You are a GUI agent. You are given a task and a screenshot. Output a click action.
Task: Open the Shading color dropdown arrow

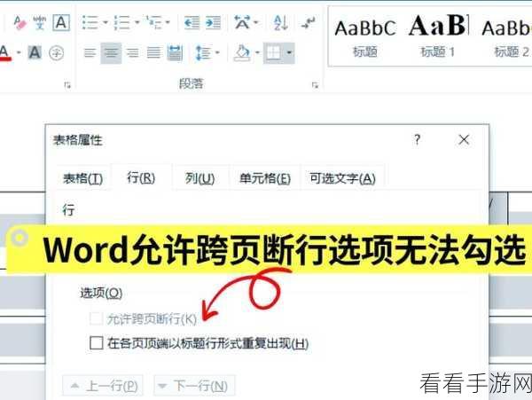pyautogui.click(x=257, y=52)
